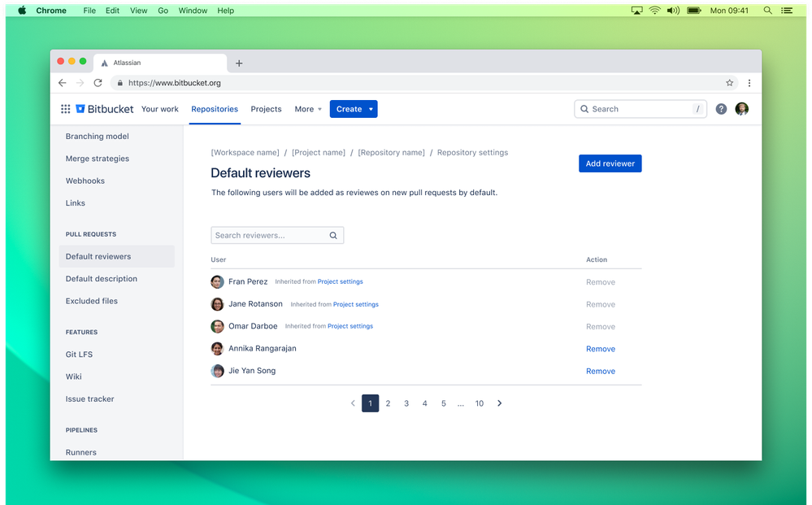Open the Create dropdown arrow

click(x=371, y=109)
